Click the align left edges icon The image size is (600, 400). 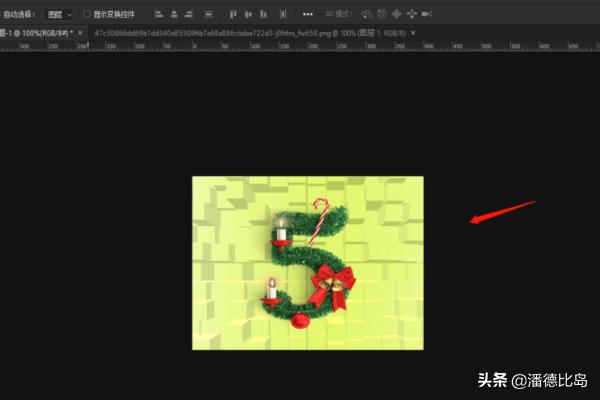[x=160, y=14]
